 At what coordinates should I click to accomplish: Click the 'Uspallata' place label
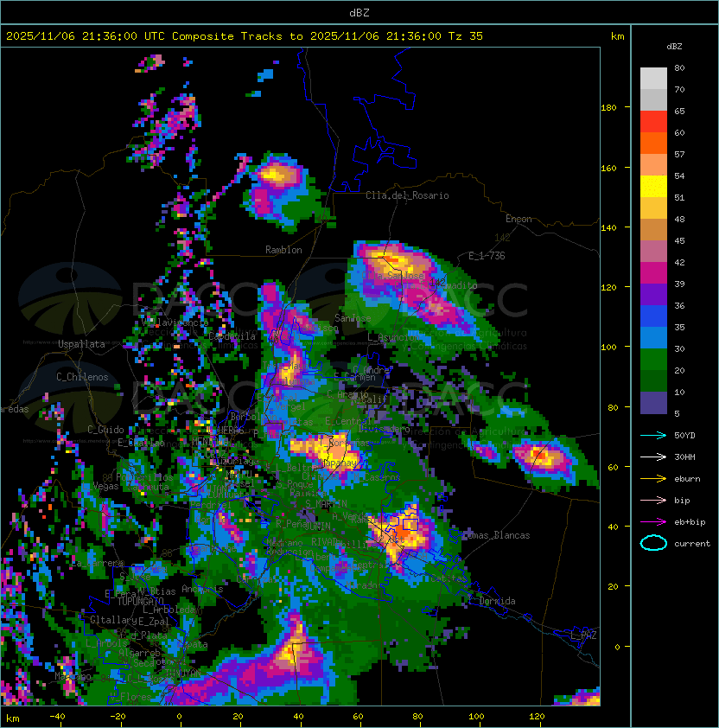click(x=81, y=344)
